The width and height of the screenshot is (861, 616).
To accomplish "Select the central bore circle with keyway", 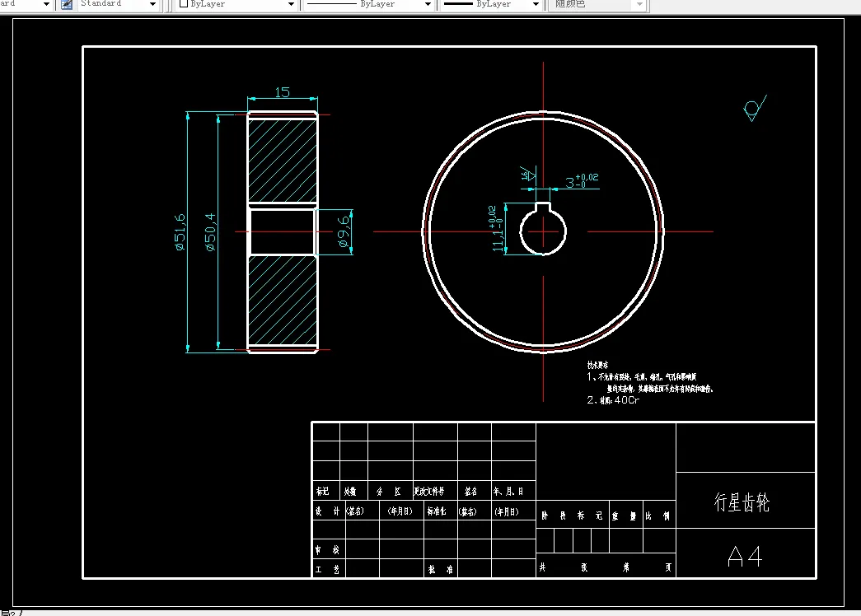I will pyautogui.click(x=543, y=228).
